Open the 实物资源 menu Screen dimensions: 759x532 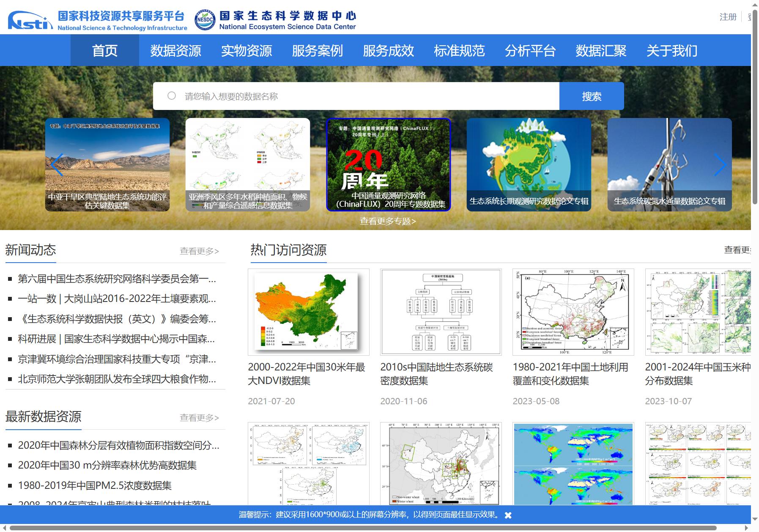click(247, 50)
